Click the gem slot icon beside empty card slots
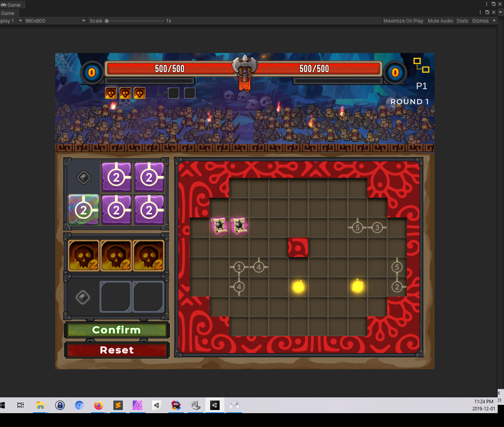The height and width of the screenshot is (427, 504). coord(83,297)
